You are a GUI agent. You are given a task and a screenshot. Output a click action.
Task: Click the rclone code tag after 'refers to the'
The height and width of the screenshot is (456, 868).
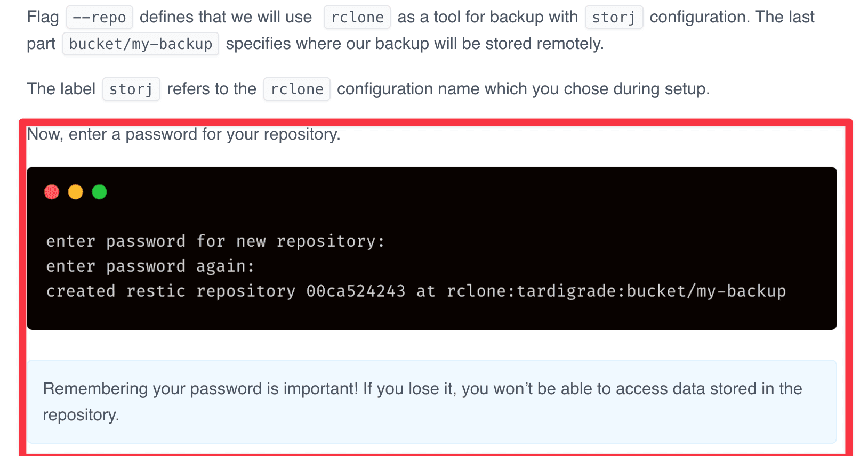(297, 89)
